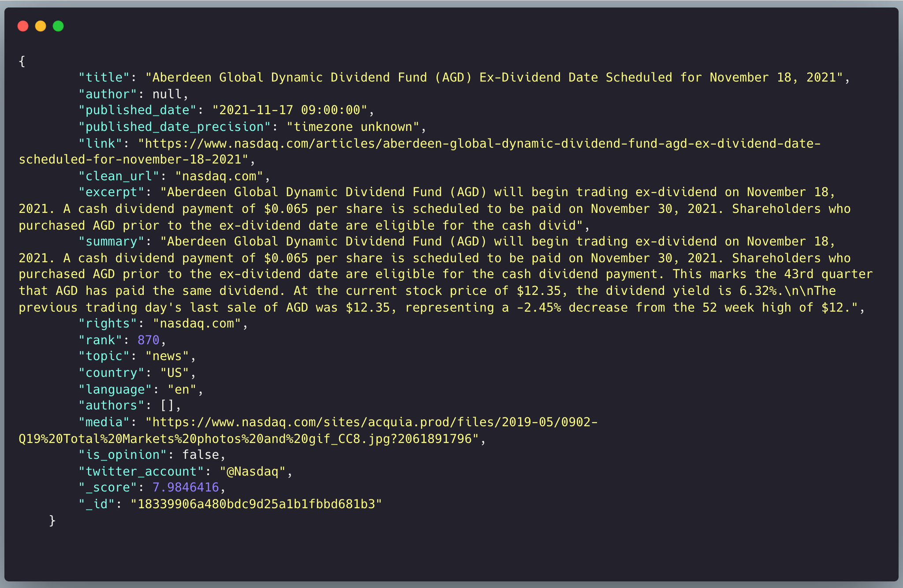Click the _score value 7.9846416
This screenshot has width=903, height=588.
click(185, 488)
